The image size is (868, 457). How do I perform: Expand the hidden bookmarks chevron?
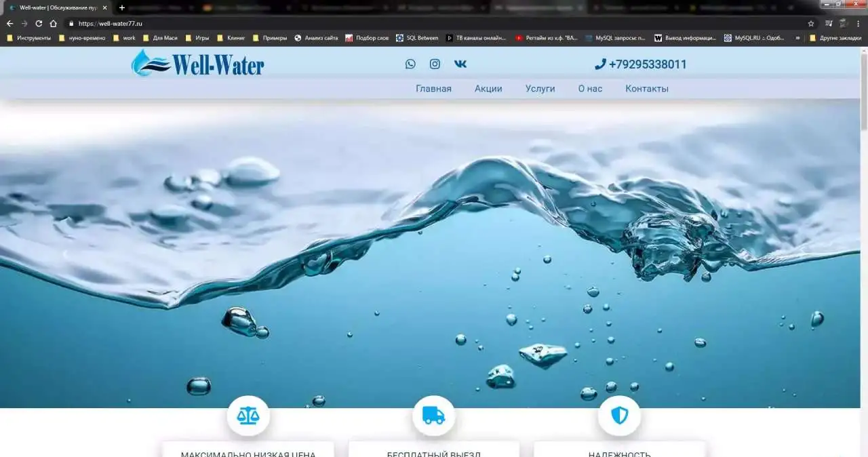797,38
